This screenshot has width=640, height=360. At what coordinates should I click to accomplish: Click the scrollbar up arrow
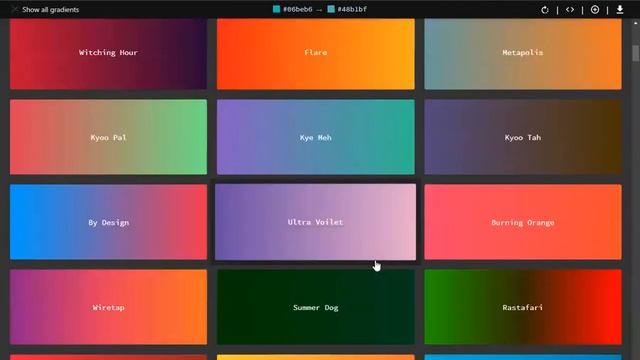pyautogui.click(x=636, y=23)
